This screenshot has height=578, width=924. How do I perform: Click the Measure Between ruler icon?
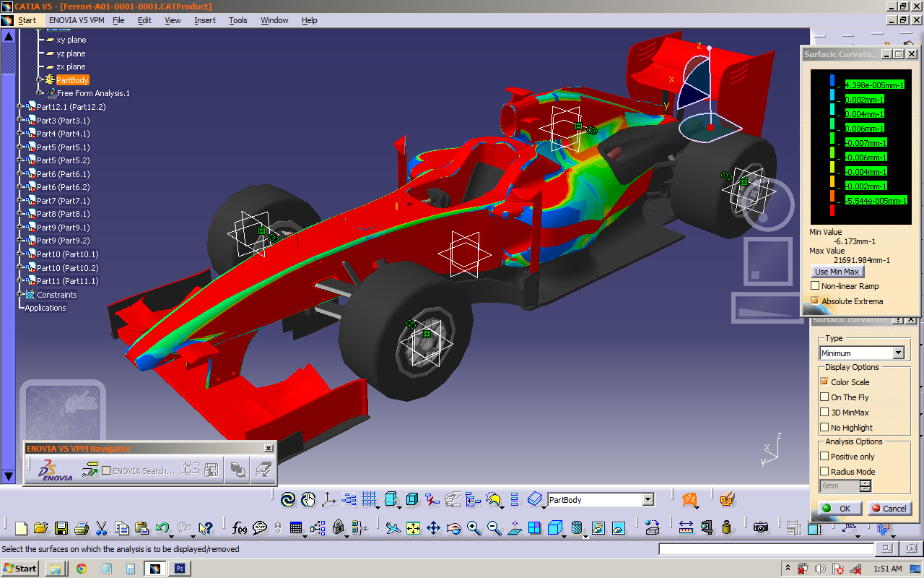(686, 528)
